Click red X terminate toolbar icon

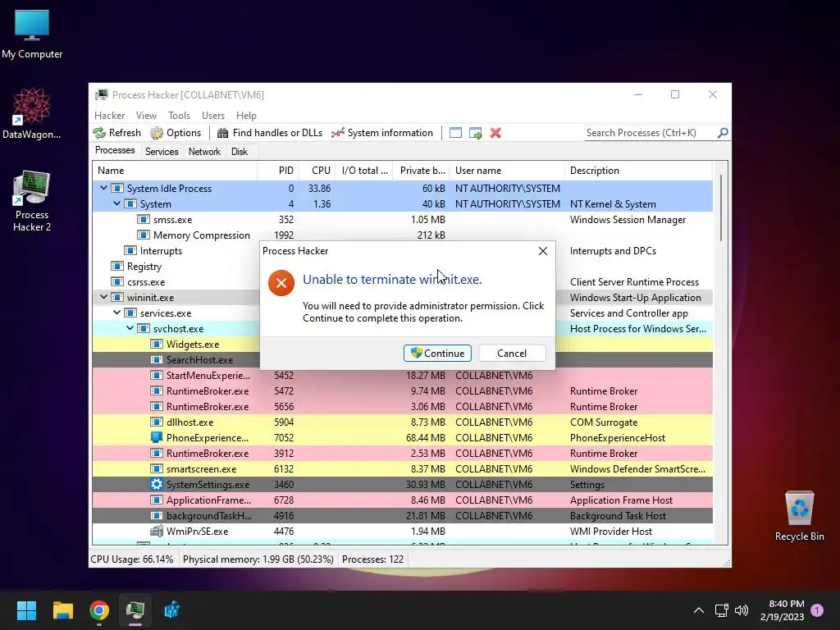(495, 133)
